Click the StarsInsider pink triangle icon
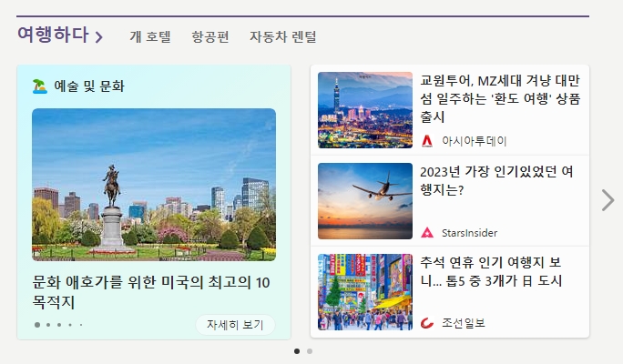Screen dimensions: 623x364 click(x=427, y=233)
